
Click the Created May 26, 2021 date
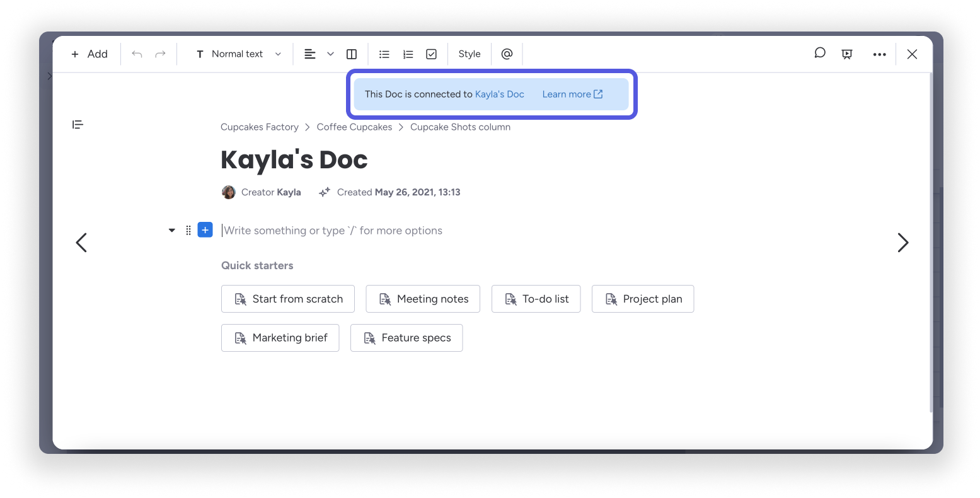click(398, 192)
